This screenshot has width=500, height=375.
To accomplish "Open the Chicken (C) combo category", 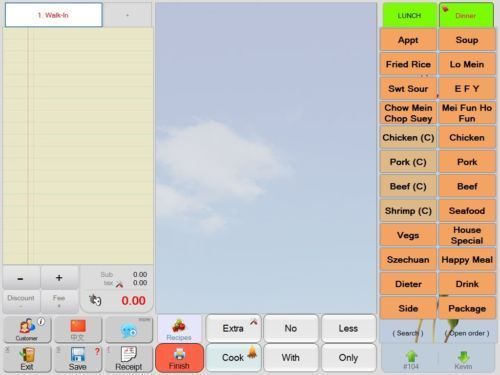I will 408,137.
